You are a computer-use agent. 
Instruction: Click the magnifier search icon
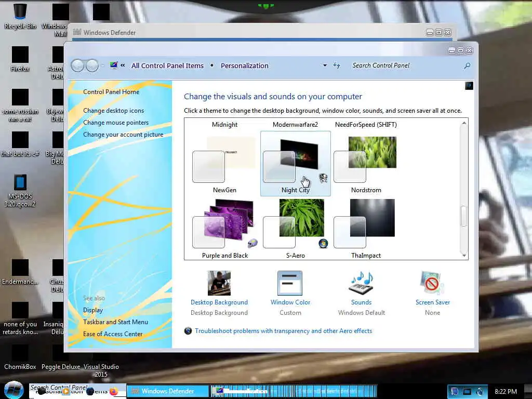467,65
